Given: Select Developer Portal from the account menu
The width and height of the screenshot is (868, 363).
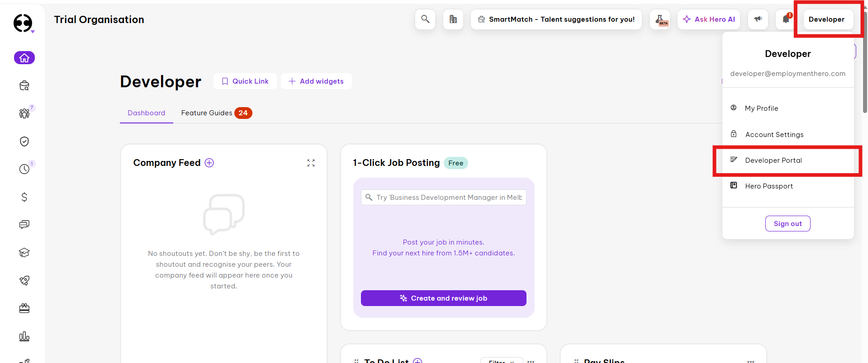Looking at the screenshot, I should pos(773,160).
